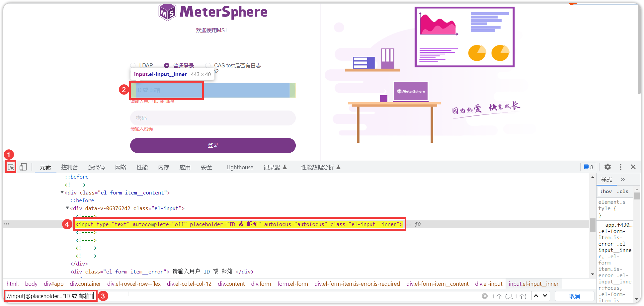Select div.content breadcrumb
The width and height of the screenshot is (644, 306).
pyautogui.click(x=231, y=284)
